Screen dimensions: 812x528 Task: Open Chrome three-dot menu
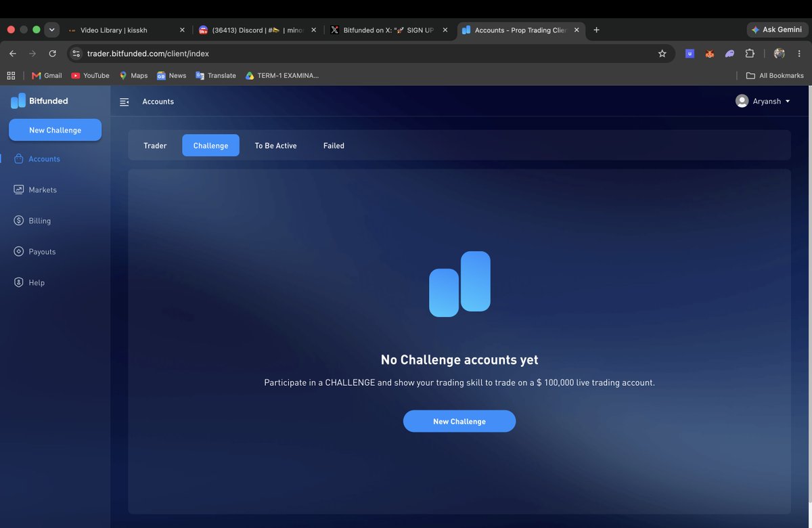coord(799,53)
